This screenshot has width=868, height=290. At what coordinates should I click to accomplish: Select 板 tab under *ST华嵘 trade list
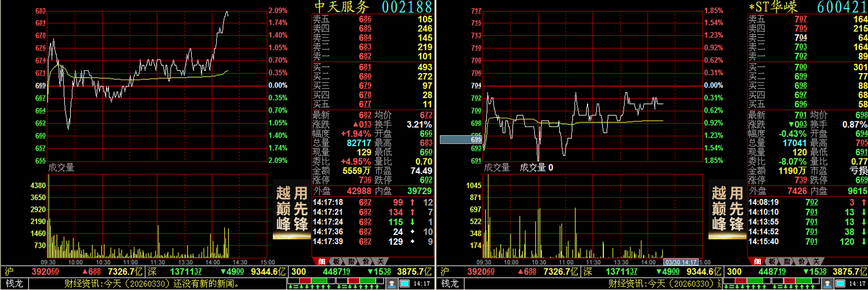[x=772, y=262]
